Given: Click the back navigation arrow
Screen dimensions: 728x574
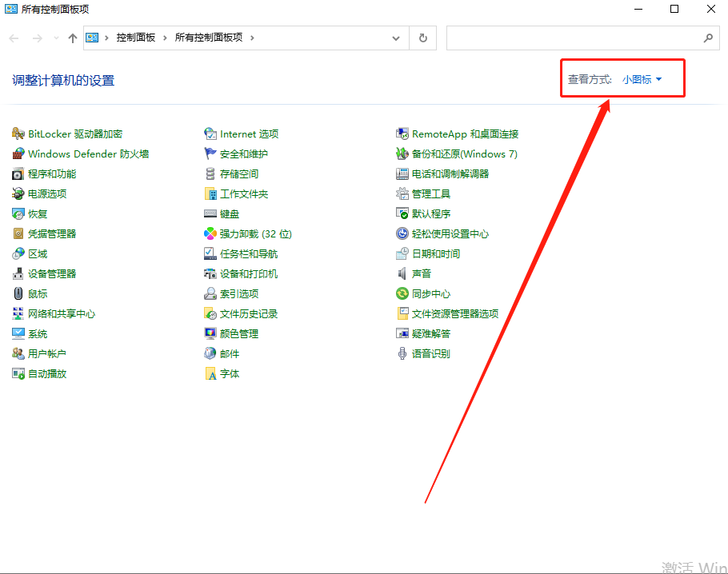Looking at the screenshot, I should pyautogui.click(x=13, y=38).
